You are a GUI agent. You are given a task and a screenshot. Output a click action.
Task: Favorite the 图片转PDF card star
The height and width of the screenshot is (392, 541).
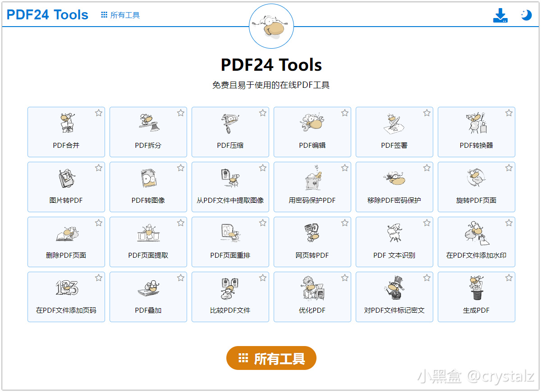click(x=99, y=168)
